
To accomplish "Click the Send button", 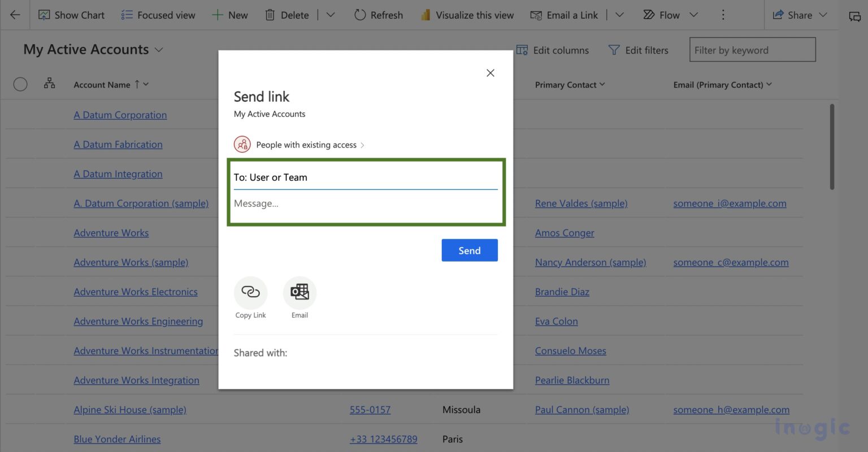I will [x=469, y=250].
